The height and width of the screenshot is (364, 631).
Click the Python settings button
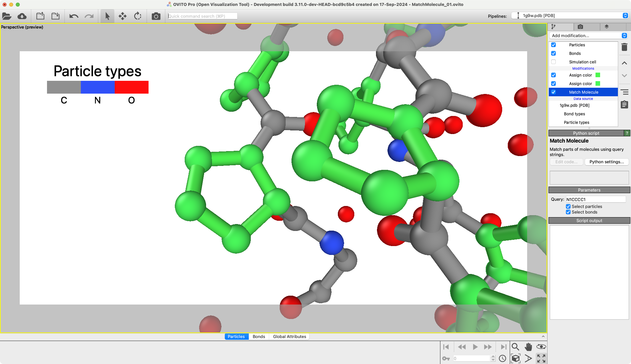[606, 162]
